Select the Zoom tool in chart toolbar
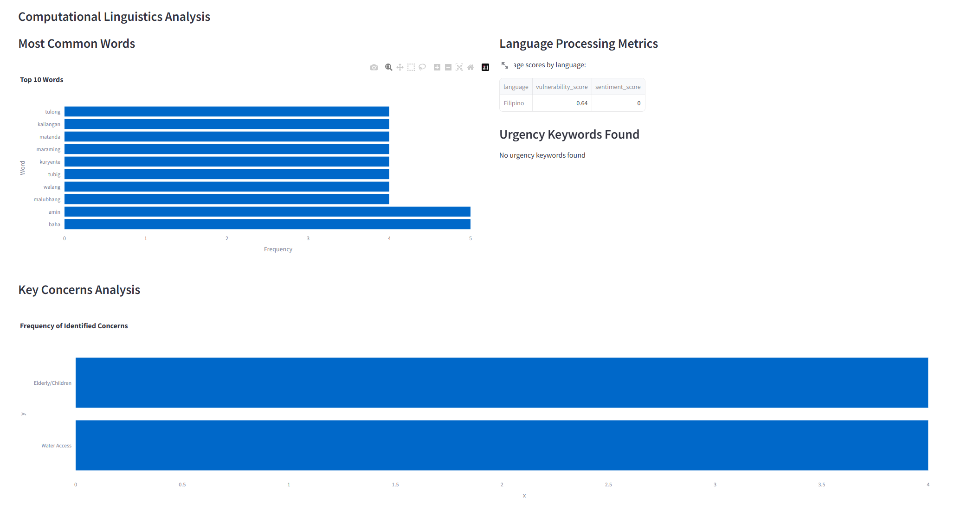Viewport: 980px width, 510px height. [389, 67]
